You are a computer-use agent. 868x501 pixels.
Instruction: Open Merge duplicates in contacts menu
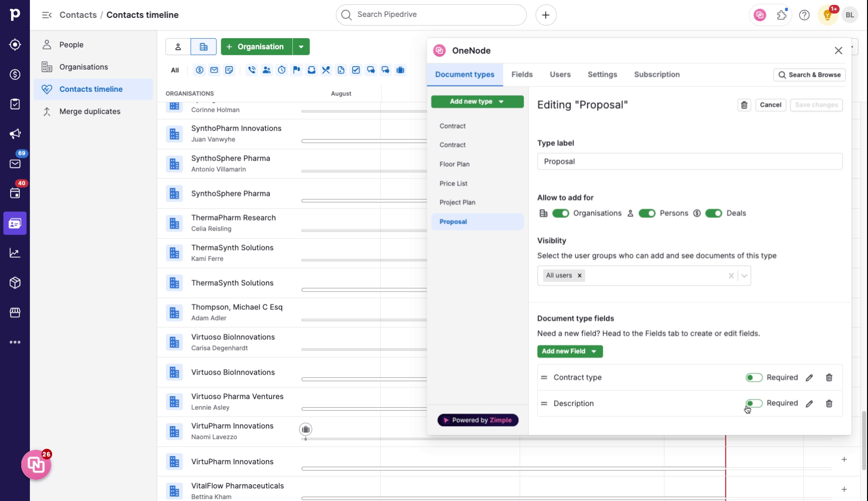(93, 111)
